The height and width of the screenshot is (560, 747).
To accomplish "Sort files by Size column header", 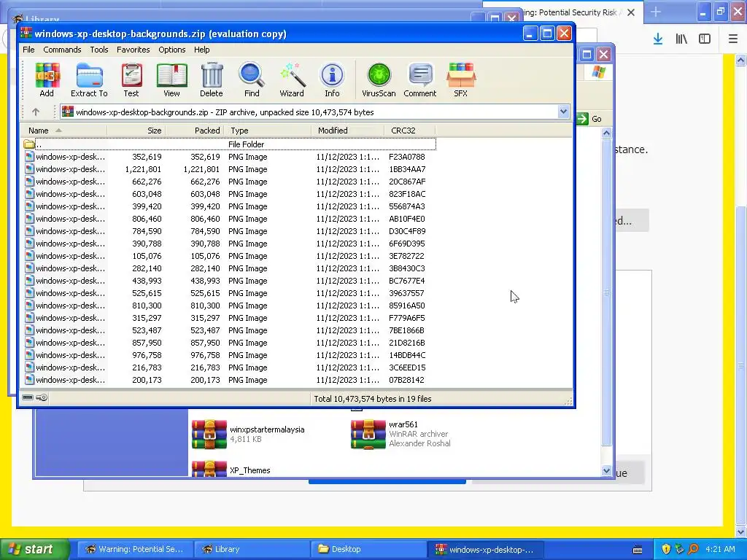I will pyautogui.click(x=136, y=131).
